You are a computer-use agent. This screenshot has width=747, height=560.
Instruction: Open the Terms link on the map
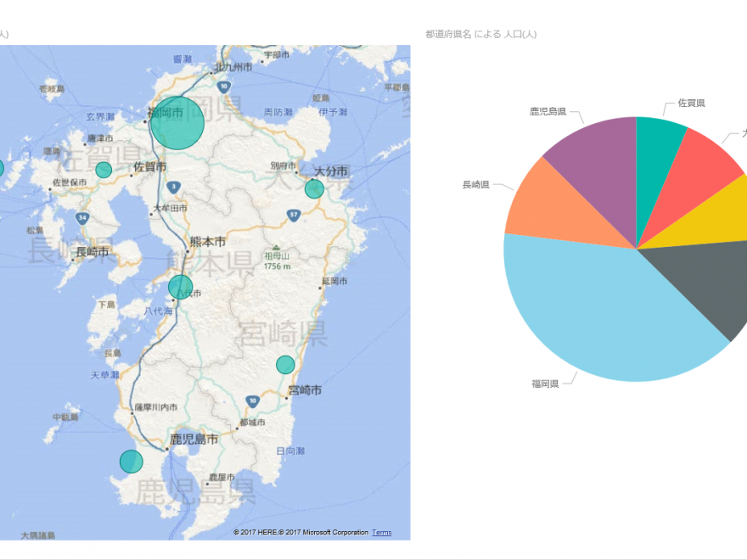coord(382,533)
